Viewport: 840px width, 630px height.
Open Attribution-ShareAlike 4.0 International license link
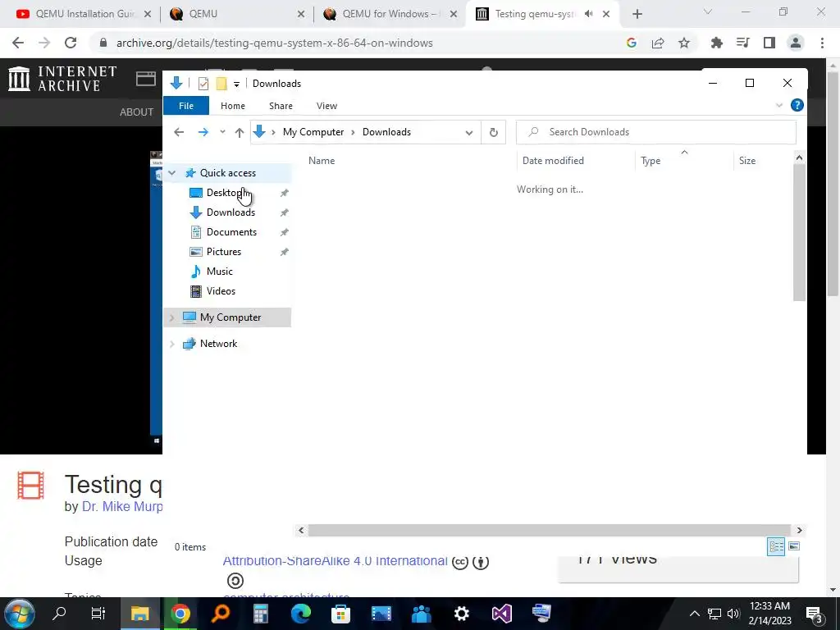335,561
